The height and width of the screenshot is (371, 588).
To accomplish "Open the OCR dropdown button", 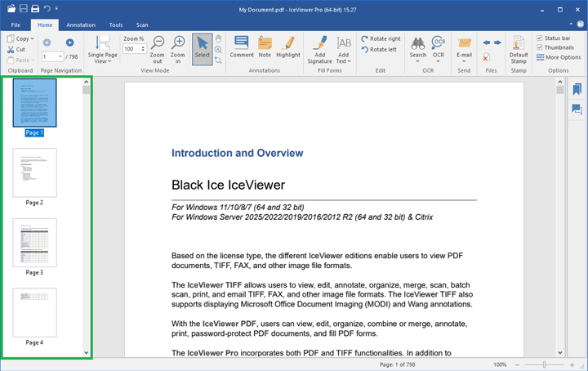I will point(439,50).
